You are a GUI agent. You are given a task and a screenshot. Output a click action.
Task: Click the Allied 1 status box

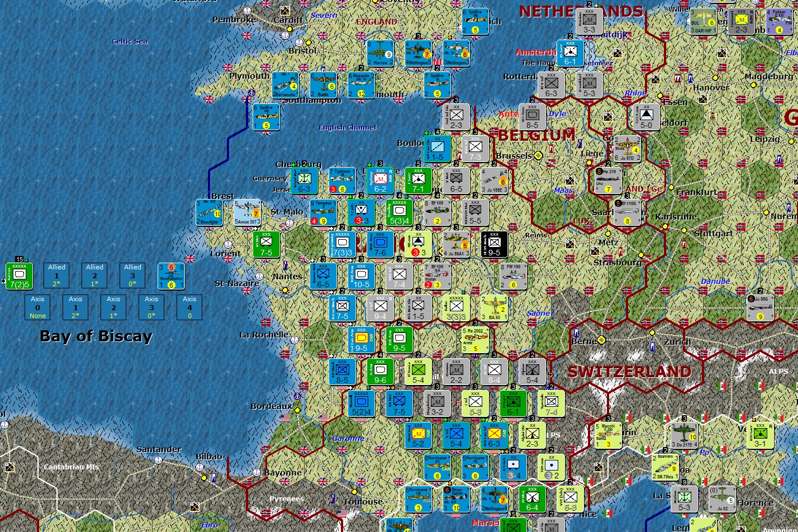[56, 275]
